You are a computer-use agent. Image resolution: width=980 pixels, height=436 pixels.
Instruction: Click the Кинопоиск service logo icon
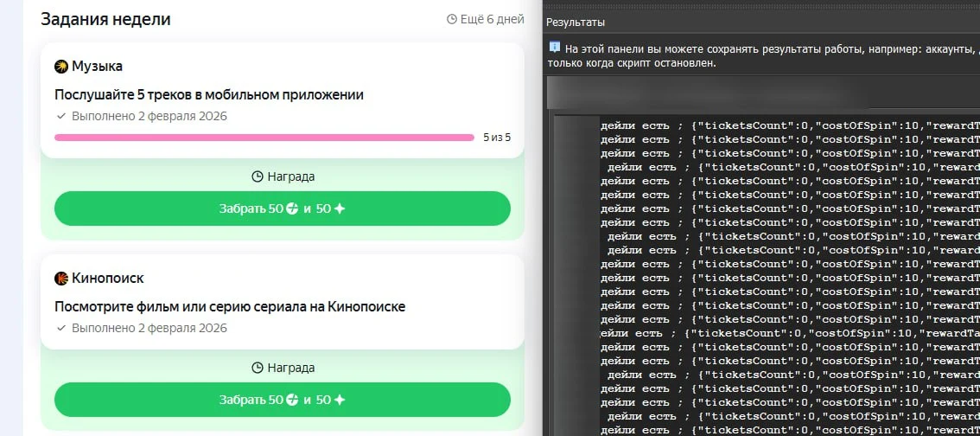pos(61,279)
